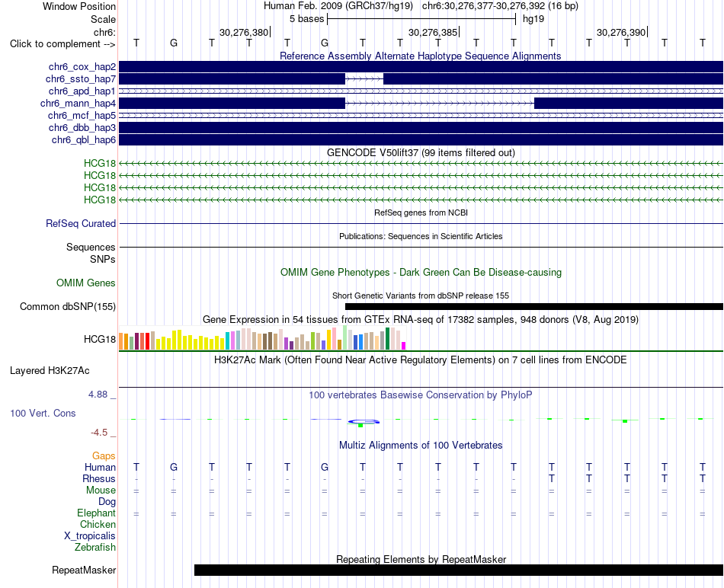Select the chr6_mcf_hap5 label

pos(82,115)
